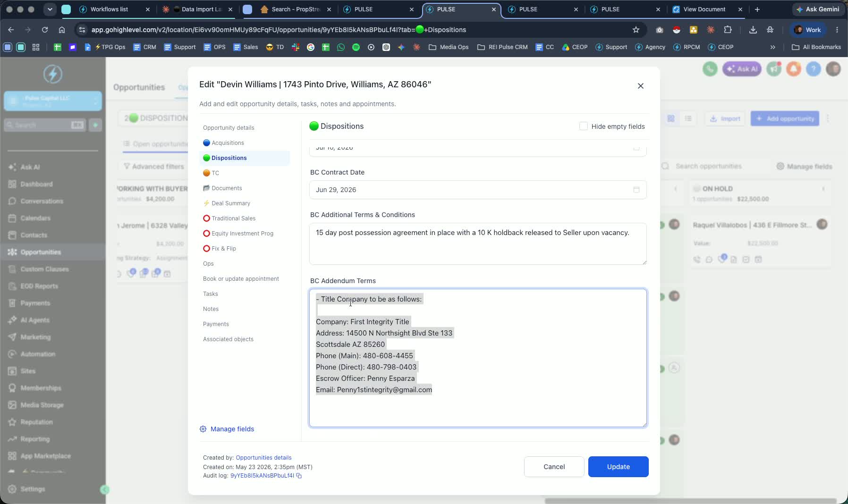
Task: Open the TPG Ops bookmark
Action: point(105,47)
